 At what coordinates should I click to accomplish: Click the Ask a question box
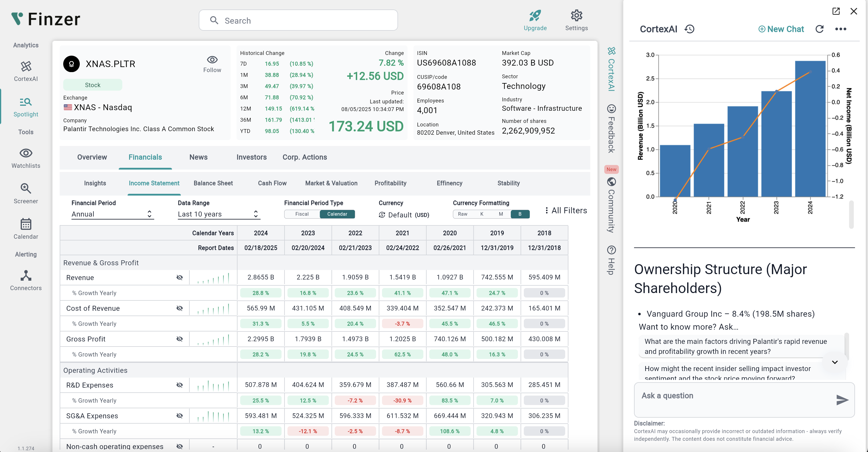click(x=744, y=400)
